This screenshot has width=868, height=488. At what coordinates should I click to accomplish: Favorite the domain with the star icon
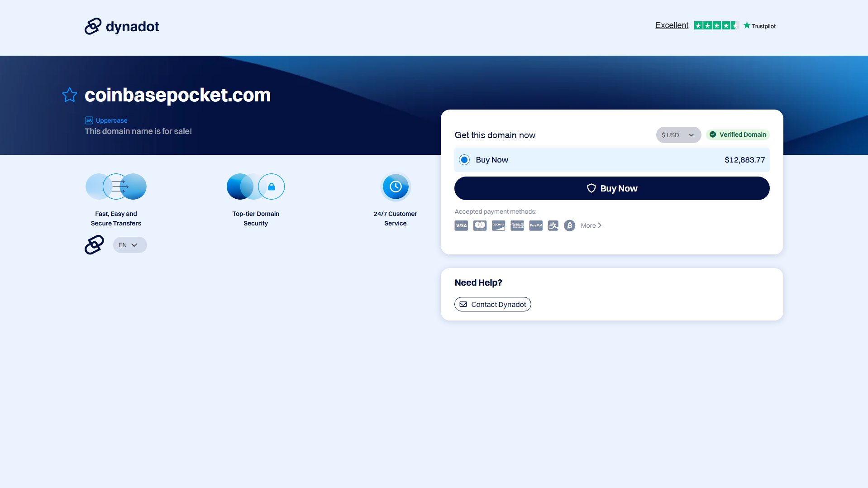click(x=70, y=95)
